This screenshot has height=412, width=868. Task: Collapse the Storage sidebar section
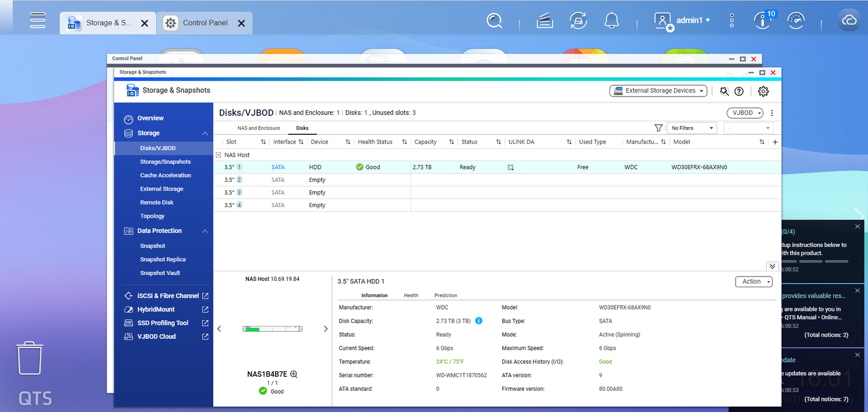click(204, 134)
